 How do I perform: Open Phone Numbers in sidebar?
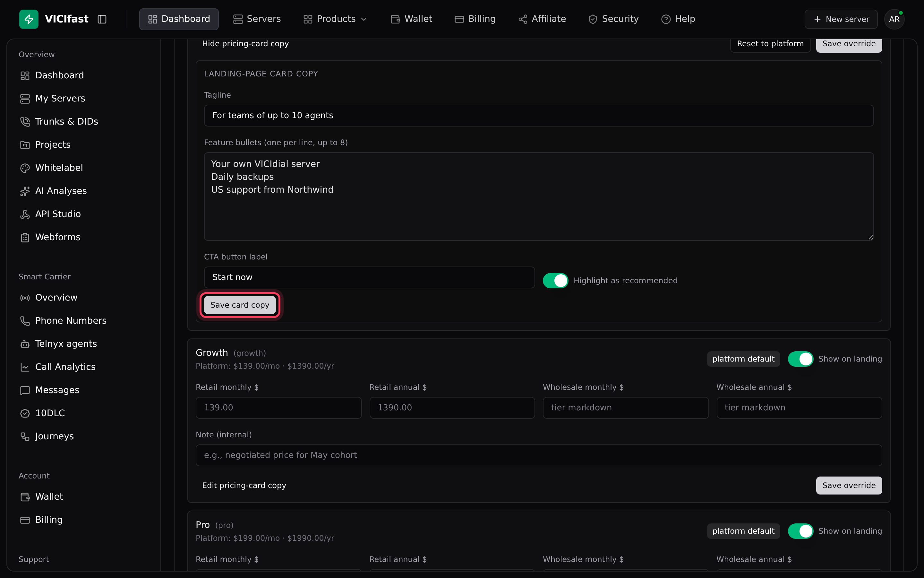[x=71, y=321]
